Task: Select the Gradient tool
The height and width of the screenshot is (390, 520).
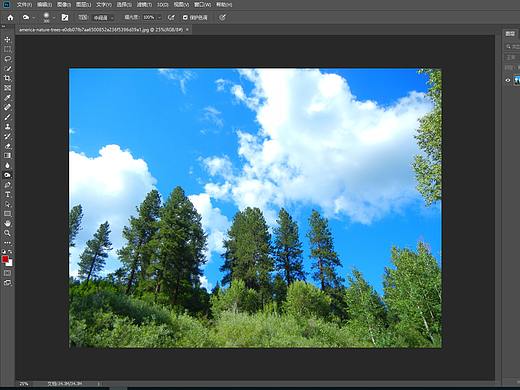Action: click(x=7, y=156)
